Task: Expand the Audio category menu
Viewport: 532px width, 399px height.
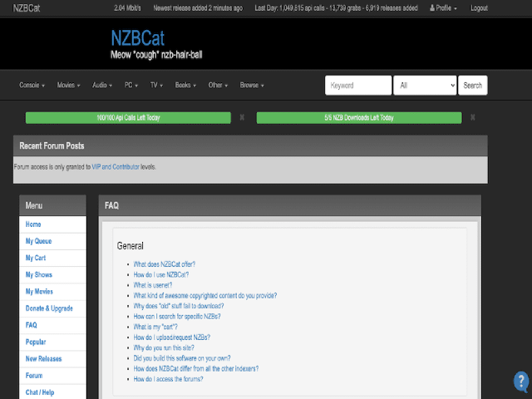Action: point(102,85)
